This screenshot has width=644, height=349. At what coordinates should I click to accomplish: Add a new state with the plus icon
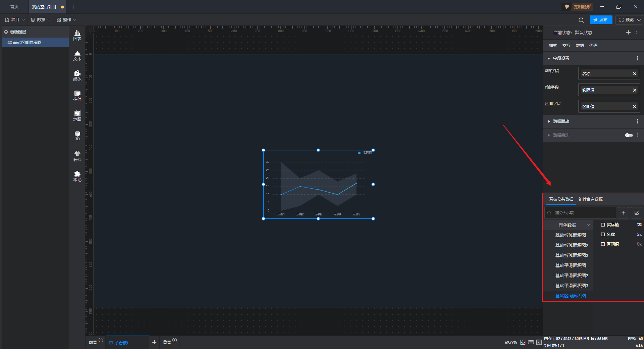628,33
